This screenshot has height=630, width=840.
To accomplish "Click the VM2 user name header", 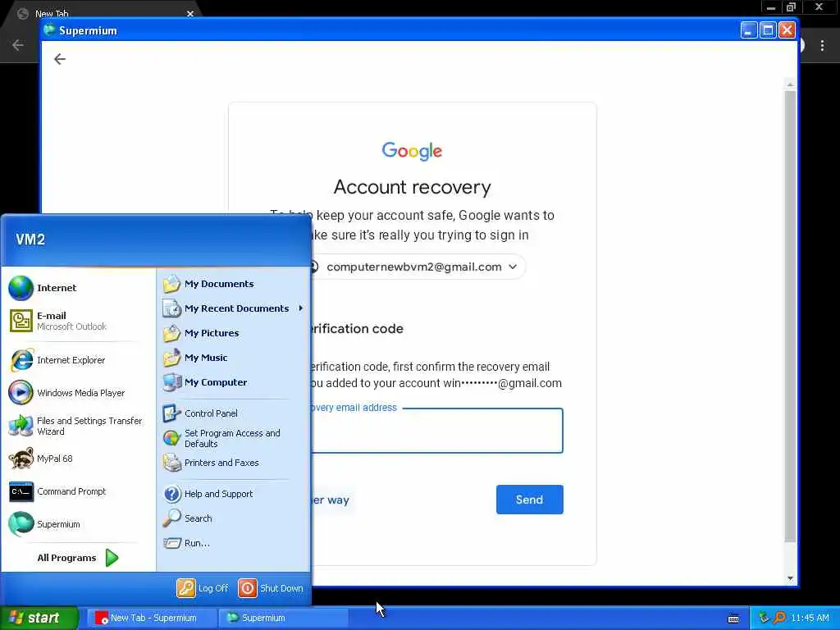I will tap(30, 240).
